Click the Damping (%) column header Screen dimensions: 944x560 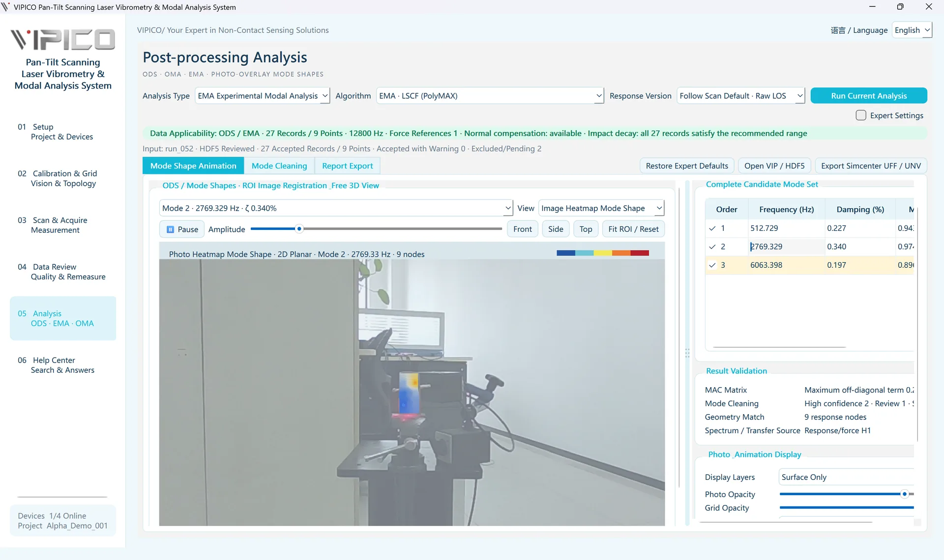(x=860, y=210)
